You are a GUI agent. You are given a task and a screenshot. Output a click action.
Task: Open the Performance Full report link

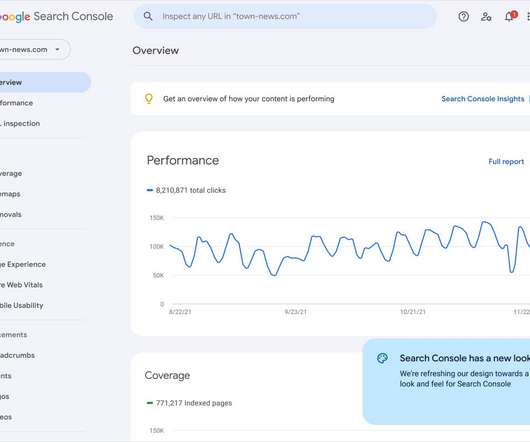pyautogui.click(x=506, y=162)
